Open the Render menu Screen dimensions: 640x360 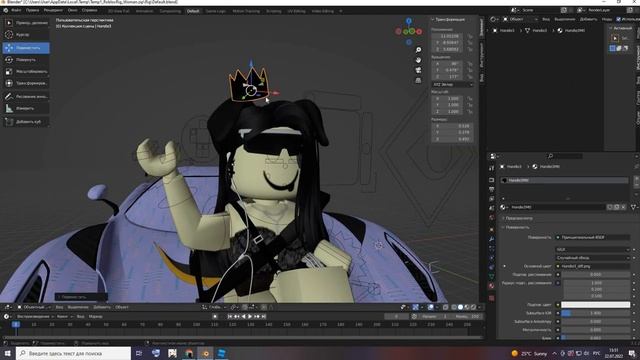[x=53, y=11]
